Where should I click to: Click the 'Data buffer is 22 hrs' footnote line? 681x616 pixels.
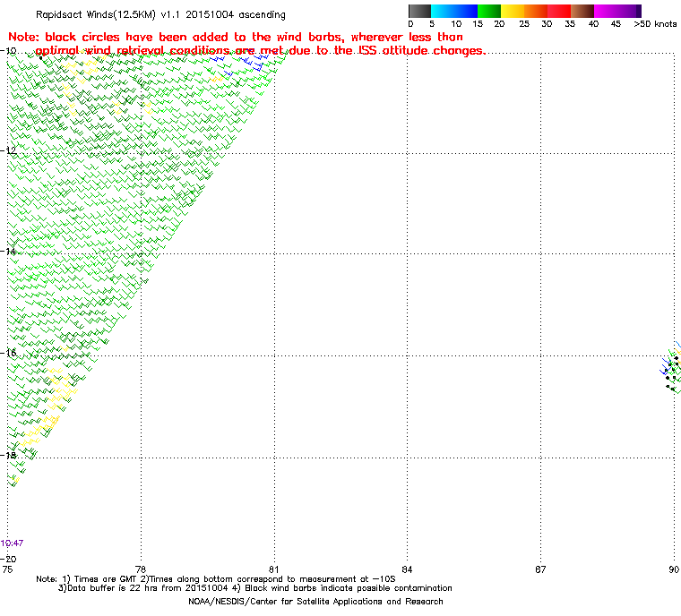point(255,588)
